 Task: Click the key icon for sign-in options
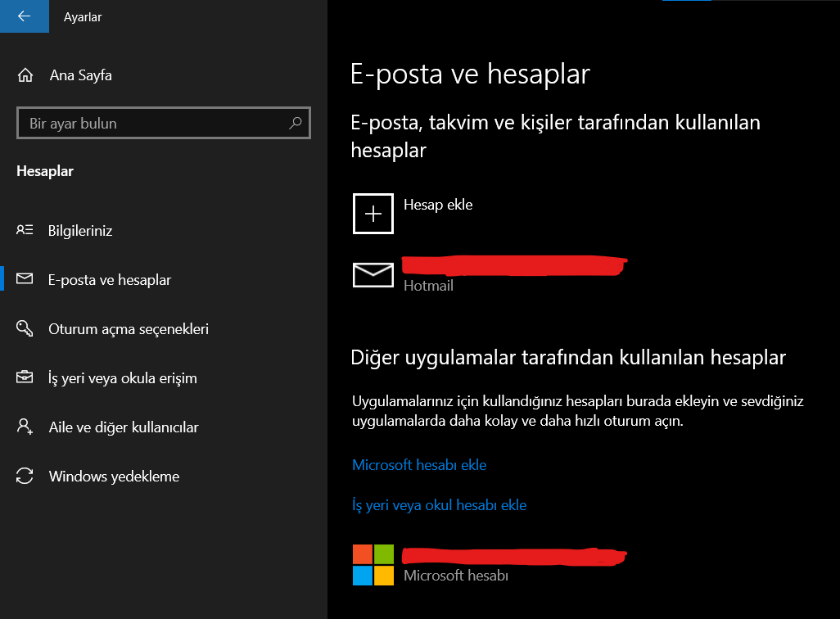coord(25,328)
